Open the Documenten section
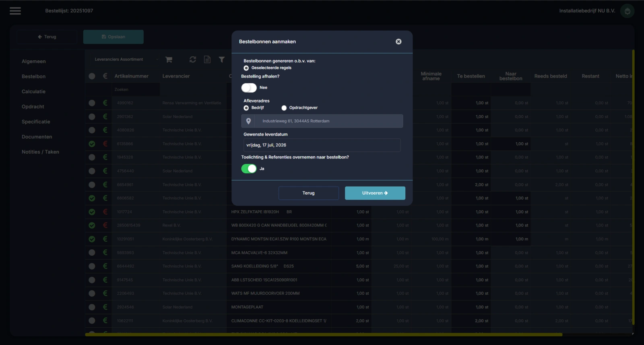Screen dimensions: 644x345 coord(37,137)
